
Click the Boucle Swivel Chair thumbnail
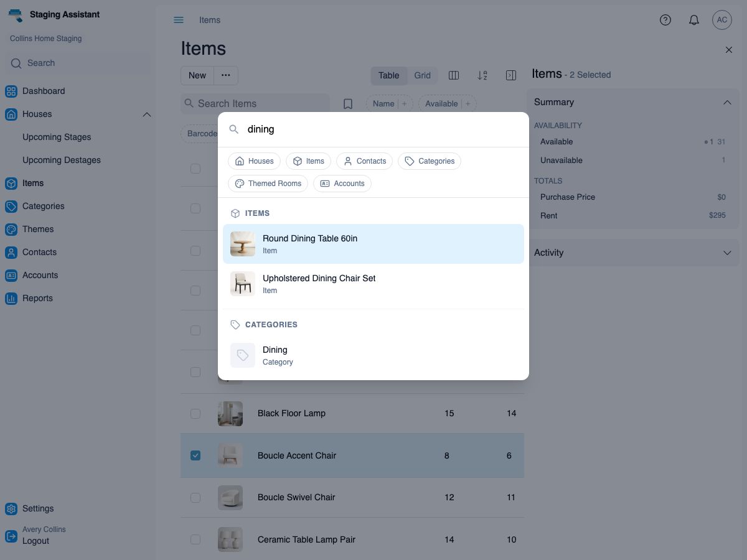point(230,498)
